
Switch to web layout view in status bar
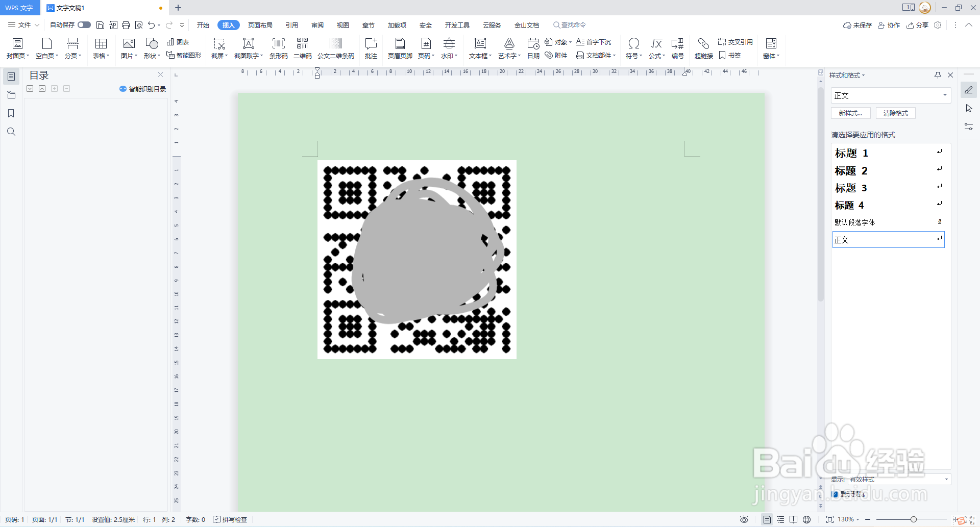(807, 519)
